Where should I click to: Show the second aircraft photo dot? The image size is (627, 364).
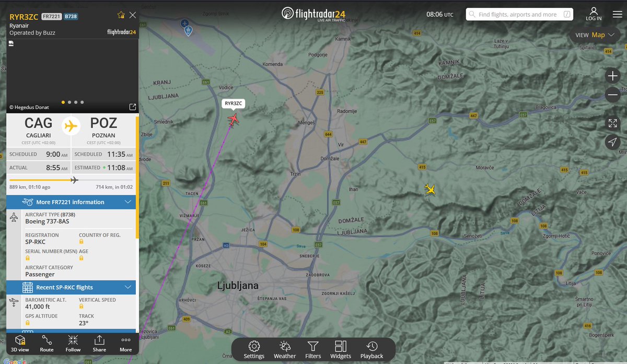point(69,102)
